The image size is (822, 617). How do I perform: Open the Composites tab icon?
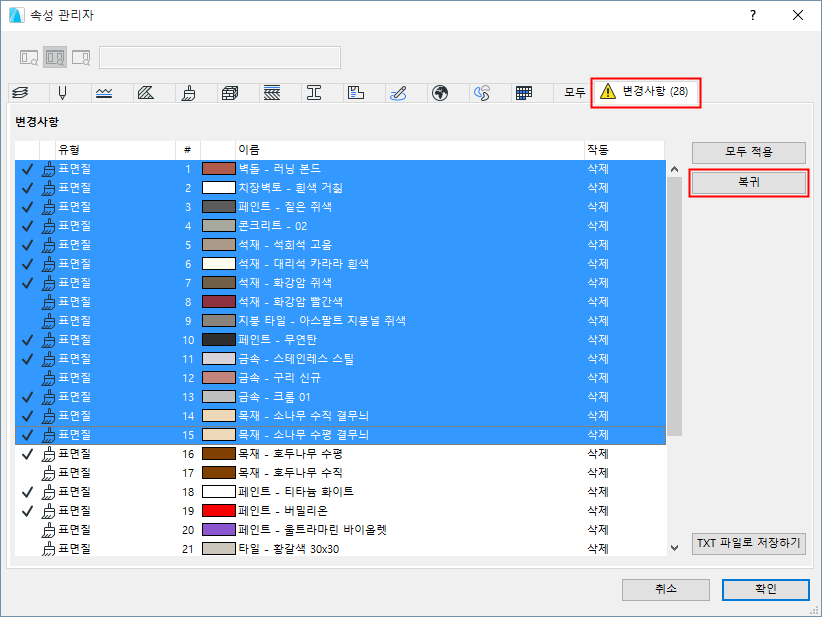pos(272,93)
